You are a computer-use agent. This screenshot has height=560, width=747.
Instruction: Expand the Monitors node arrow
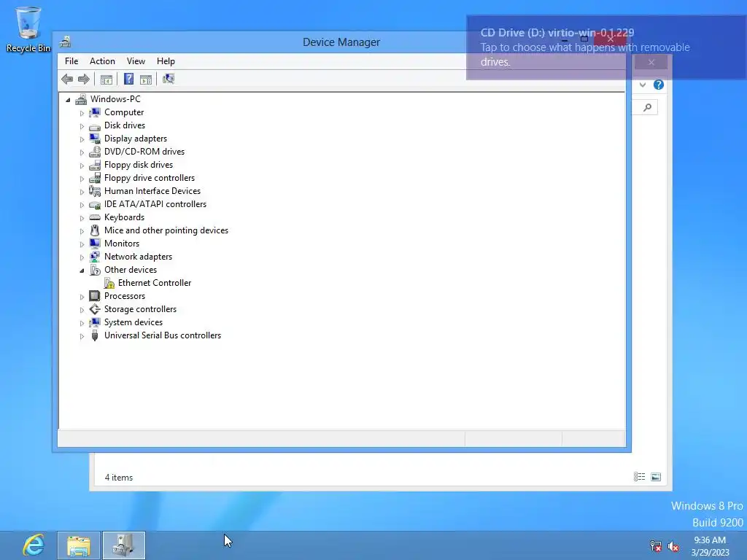pyautogui.click(x=82, y=244)
